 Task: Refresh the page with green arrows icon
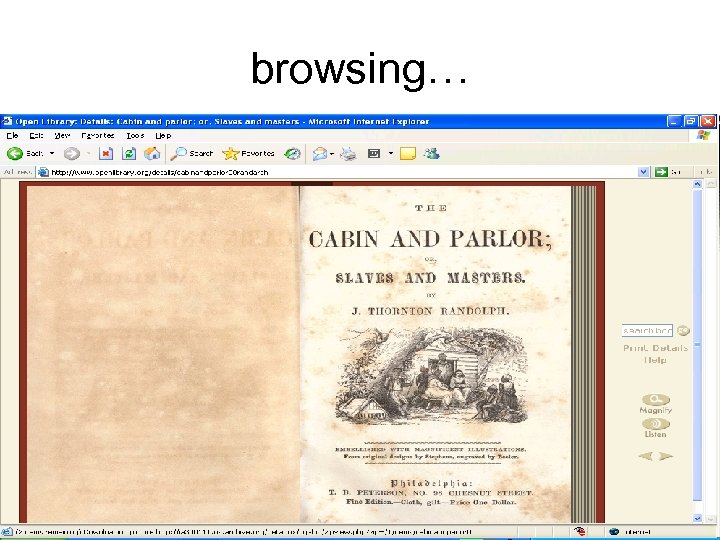pyautogui.click(x=129, y=153)
